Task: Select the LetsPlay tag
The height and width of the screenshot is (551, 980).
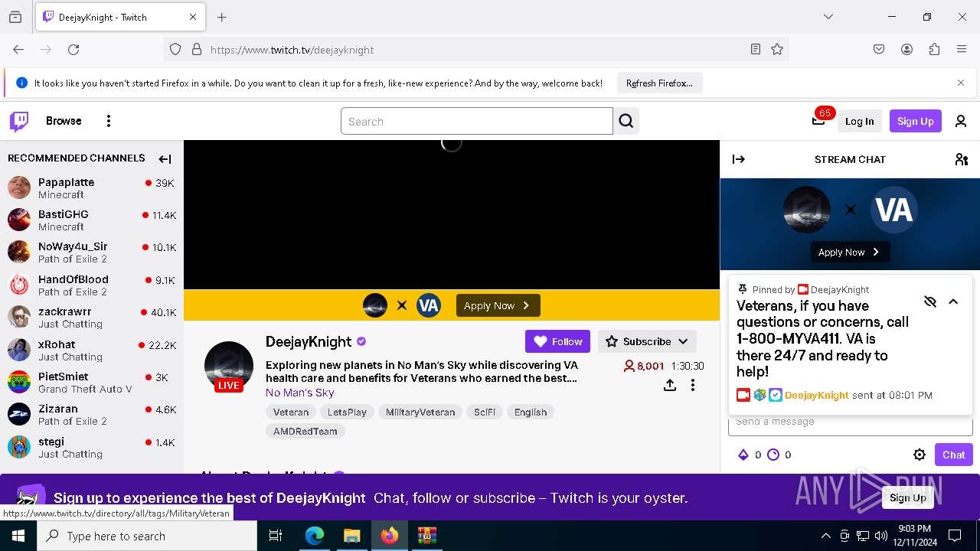Action: point(347,412)
